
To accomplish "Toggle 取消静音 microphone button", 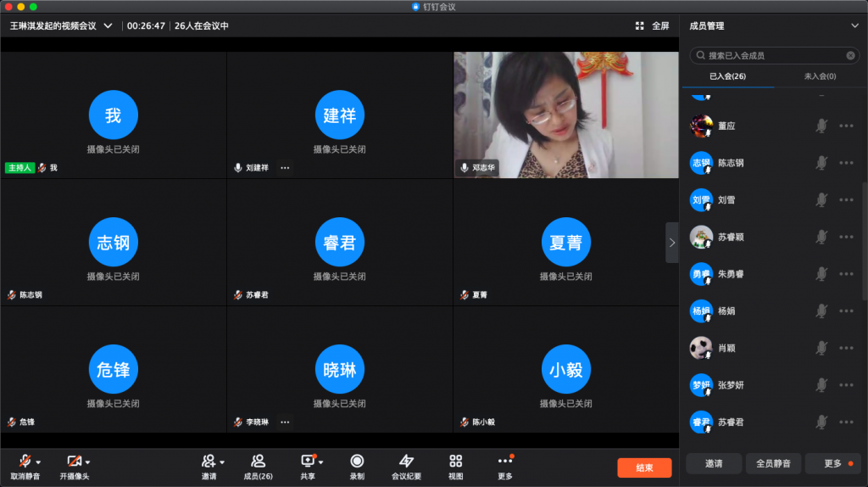I will tap(25, 462).
